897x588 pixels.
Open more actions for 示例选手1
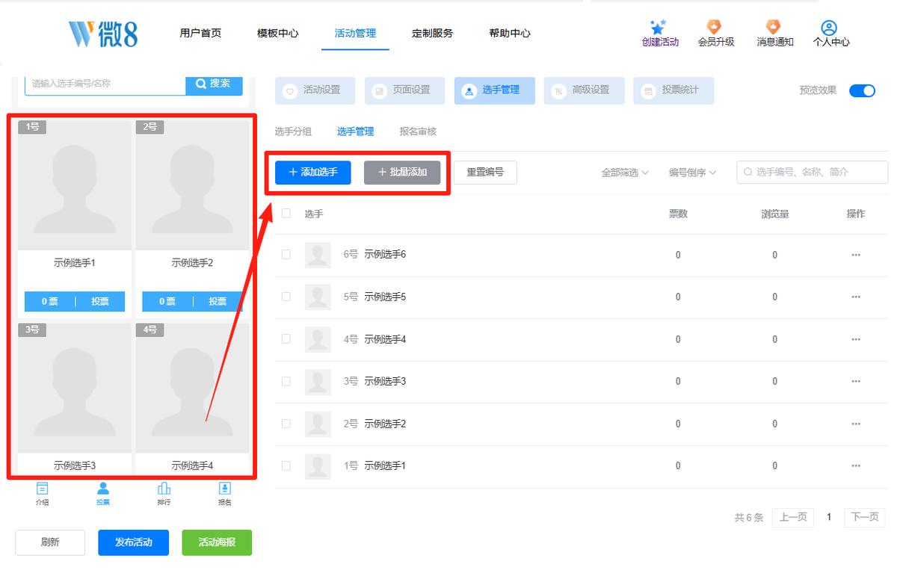(856, 465)
